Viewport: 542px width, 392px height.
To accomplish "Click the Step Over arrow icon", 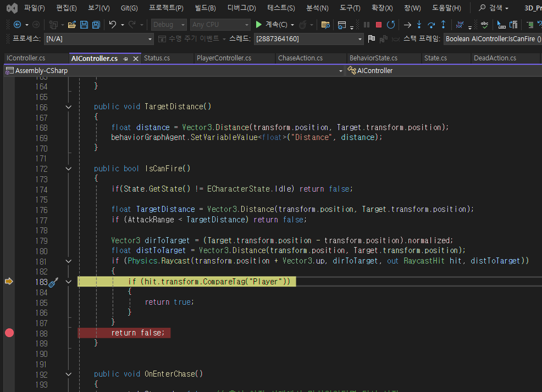I will (432, 25).
